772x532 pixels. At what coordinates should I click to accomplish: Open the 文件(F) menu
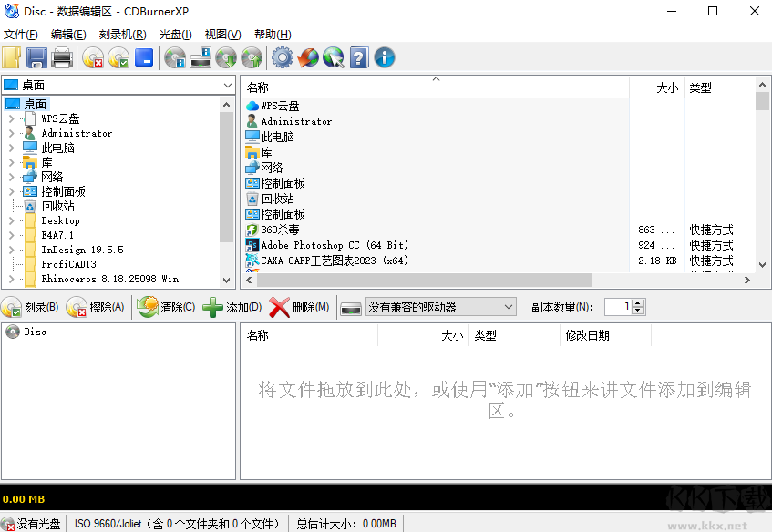click(21, 35)
